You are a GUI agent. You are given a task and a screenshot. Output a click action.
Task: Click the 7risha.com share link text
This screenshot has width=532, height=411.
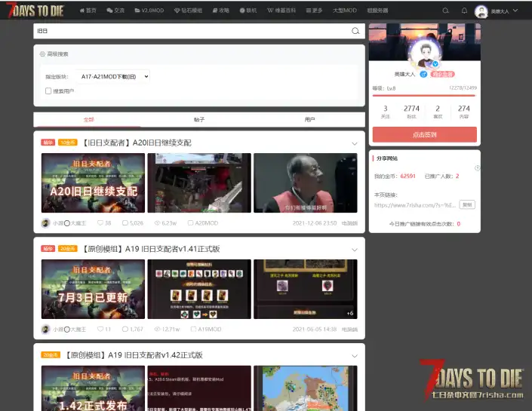414,205
